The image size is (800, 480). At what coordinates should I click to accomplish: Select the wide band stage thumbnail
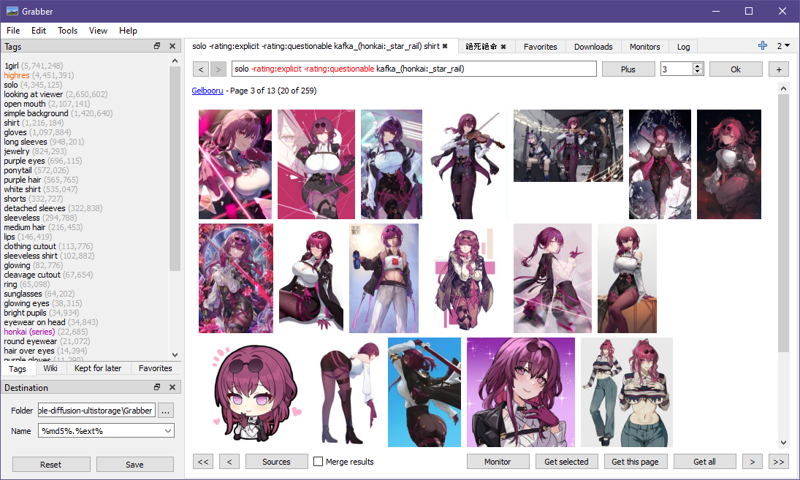coord(568,146)
